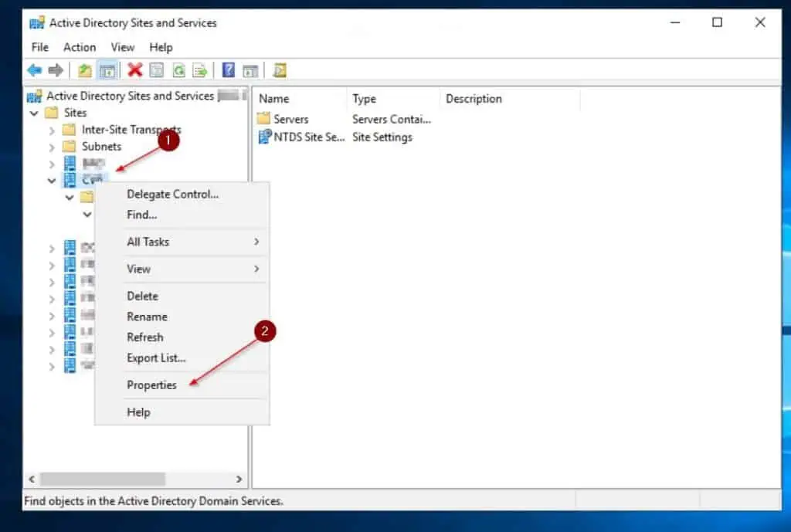Image resolution: width=791 pixels, height=532 pixels.
Task: Toggle the Show/Hide Action Pane toolbar icon
Action: [x=250, y=70]
